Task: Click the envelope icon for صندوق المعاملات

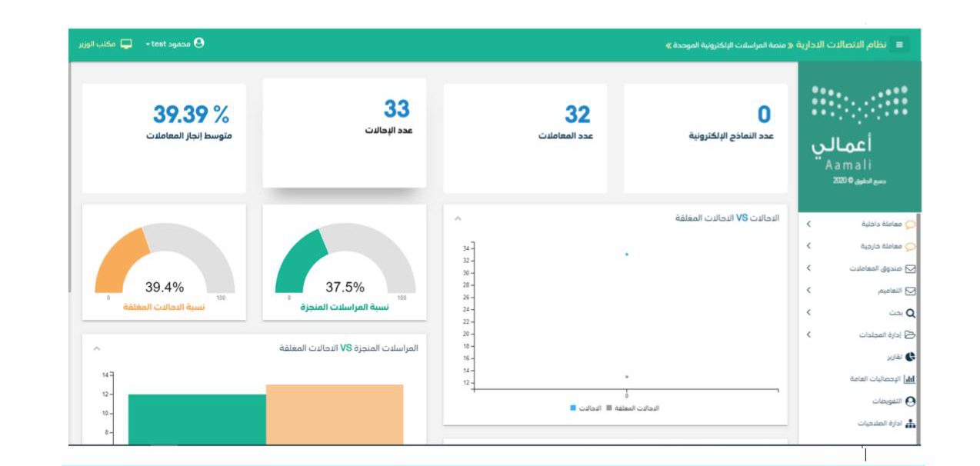Action: point(911,269)
